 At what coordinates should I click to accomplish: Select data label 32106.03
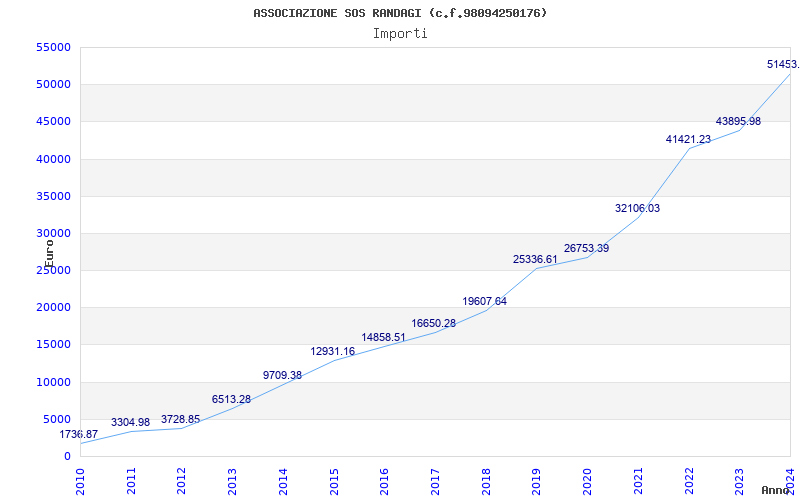(x=637, y=209)
